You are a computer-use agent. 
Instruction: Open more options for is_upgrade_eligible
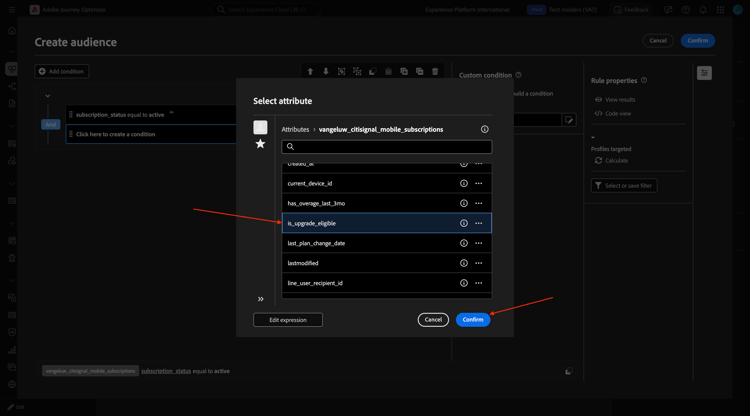click(479, 223)
